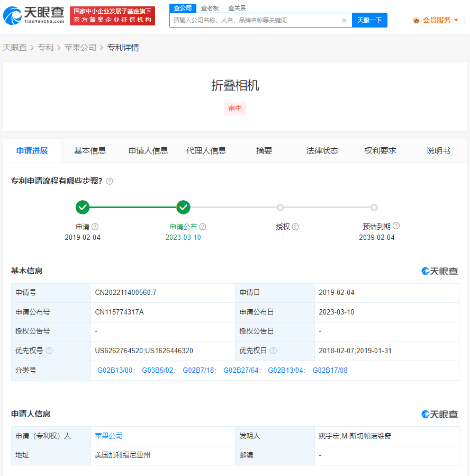This screenshot has width=470, height=476.
Task: Go to 天眼查 breadcrumb link
Action: tap(15, 48)
